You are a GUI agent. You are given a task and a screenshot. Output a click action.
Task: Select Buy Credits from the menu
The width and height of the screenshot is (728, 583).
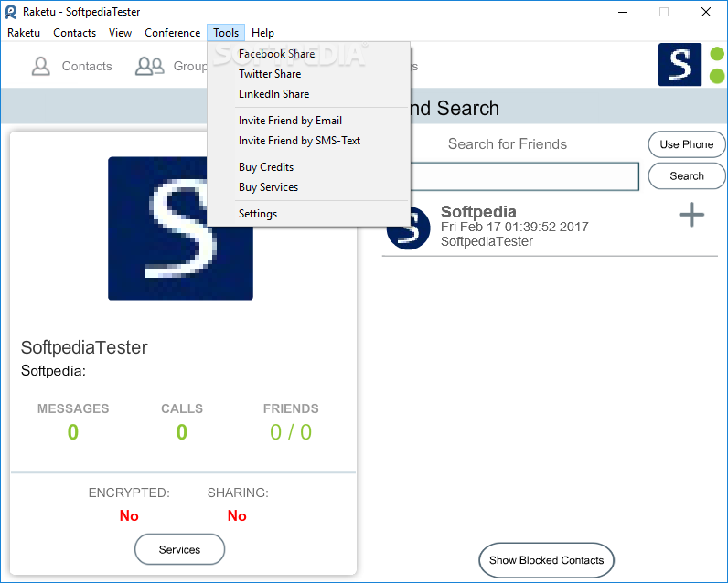coord(309,167)
